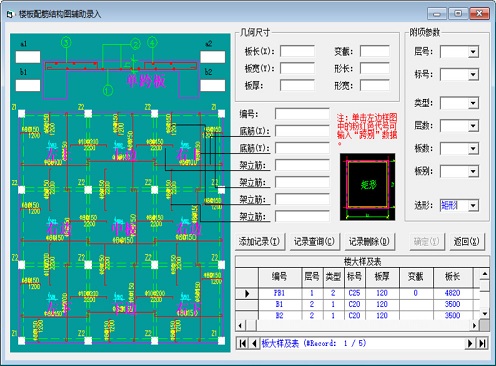Click the 板长(X) input field
Screen dimensions: 496x366
click(297, 51)
